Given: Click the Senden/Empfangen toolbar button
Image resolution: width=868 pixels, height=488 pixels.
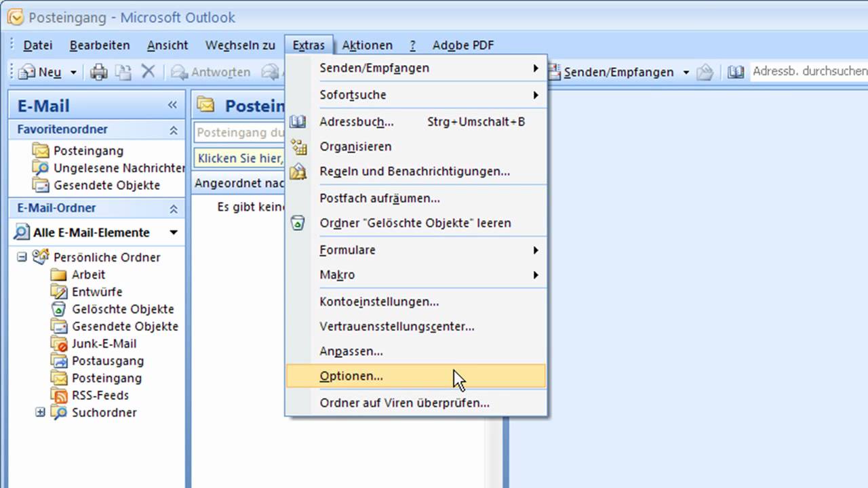Looking at the screenshot, I should coord(611,72).
